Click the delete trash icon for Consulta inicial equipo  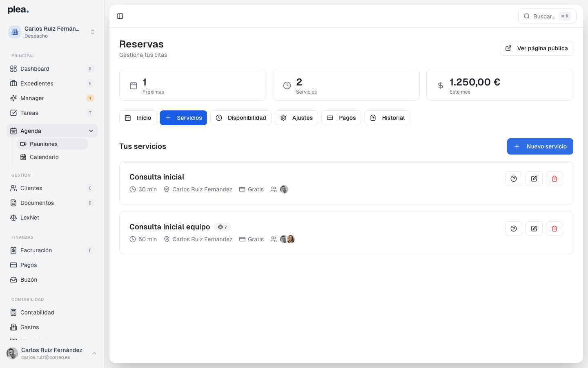pos(554,229)
